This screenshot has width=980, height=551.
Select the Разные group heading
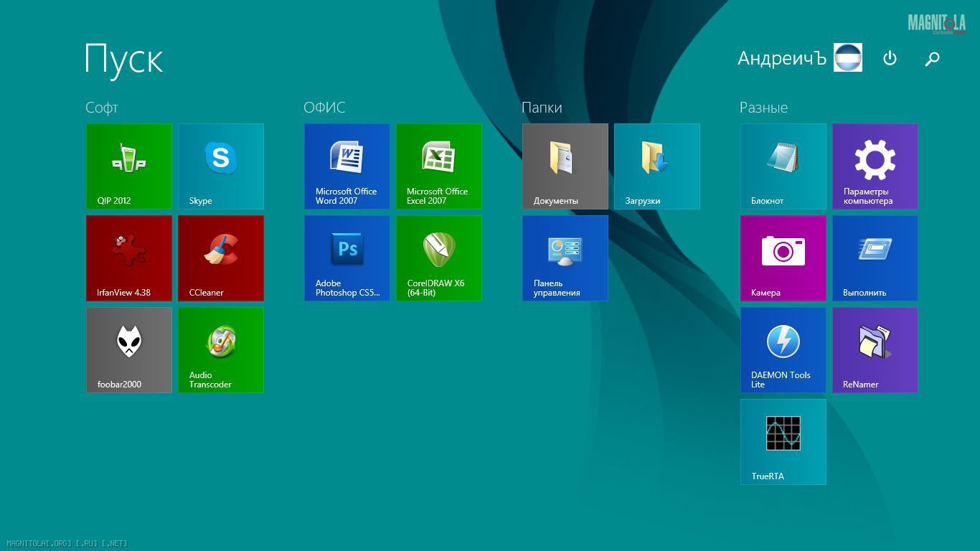tap(763, 108)
